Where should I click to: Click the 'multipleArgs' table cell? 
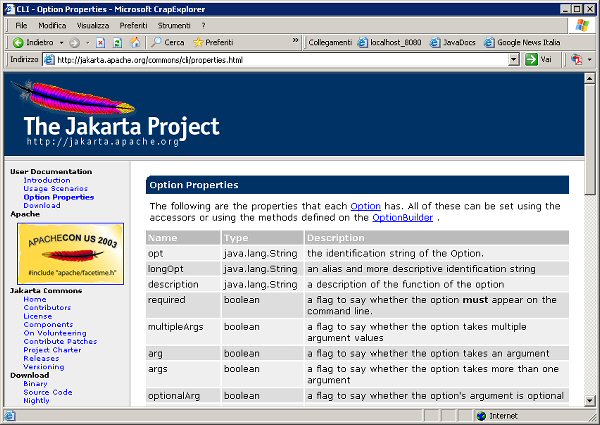tap(183, 332)
